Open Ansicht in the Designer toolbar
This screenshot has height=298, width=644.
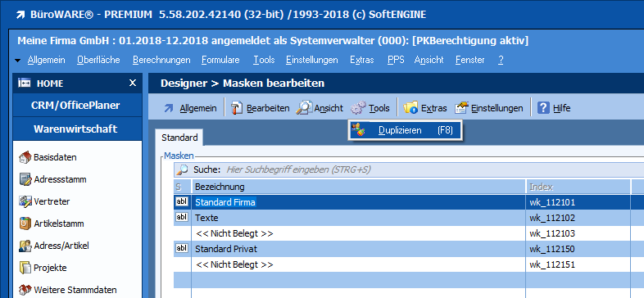point(329,108)
